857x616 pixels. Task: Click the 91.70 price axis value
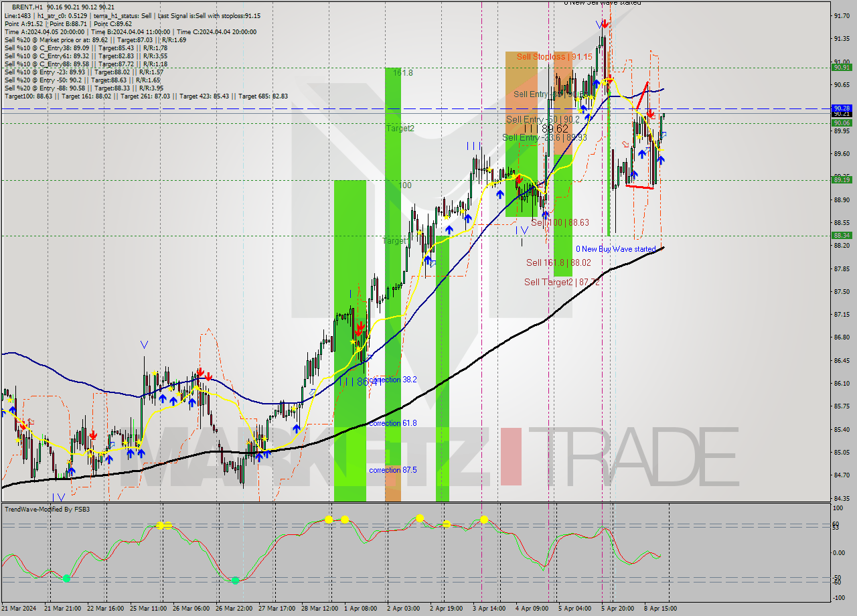(x=842, y=15)
